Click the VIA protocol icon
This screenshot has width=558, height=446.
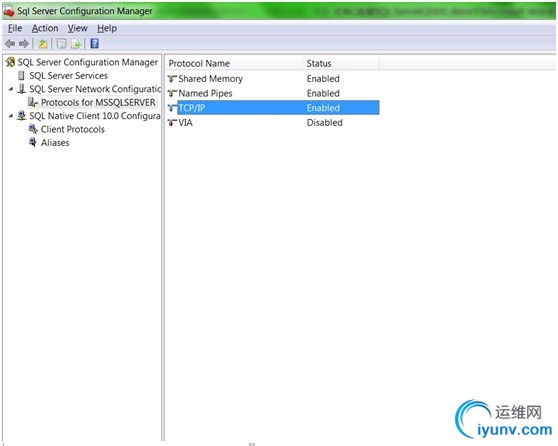172,122
